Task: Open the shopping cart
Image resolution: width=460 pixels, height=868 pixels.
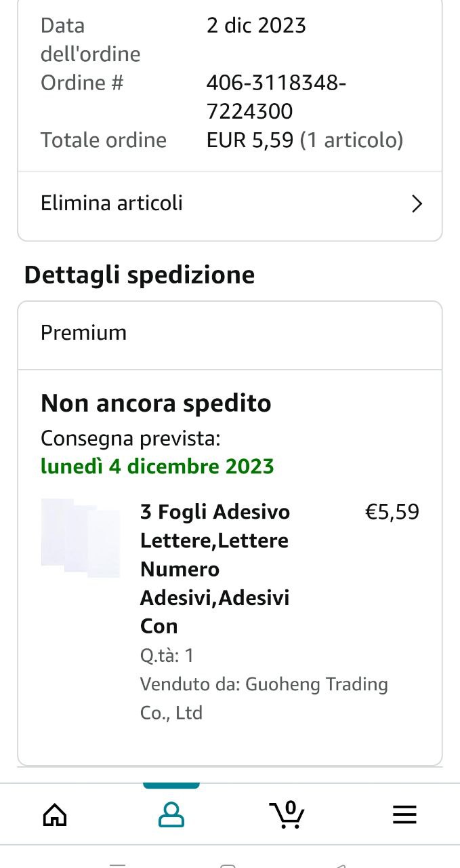Action: (x=287, y=815)
